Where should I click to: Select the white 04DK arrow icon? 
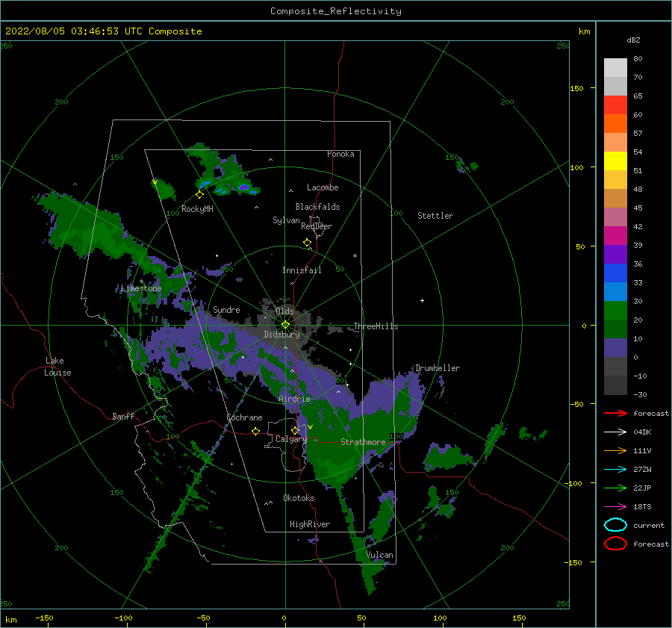615,432
